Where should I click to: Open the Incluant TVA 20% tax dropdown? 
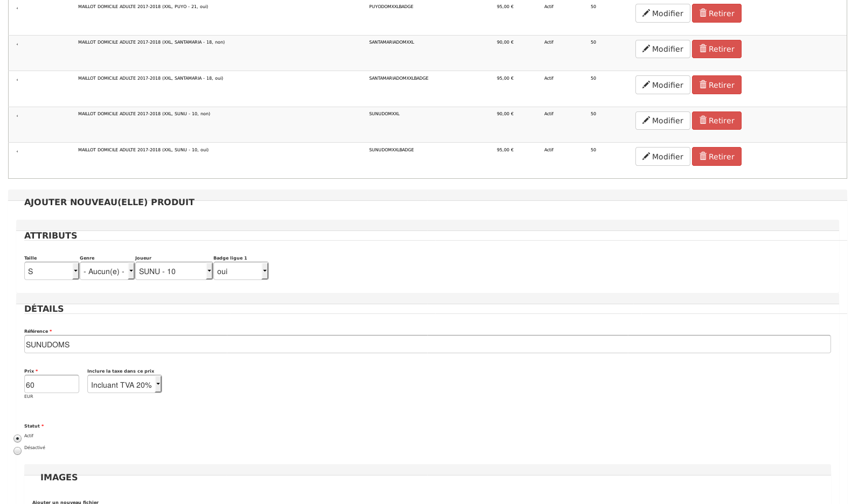[x=124, y=384]
